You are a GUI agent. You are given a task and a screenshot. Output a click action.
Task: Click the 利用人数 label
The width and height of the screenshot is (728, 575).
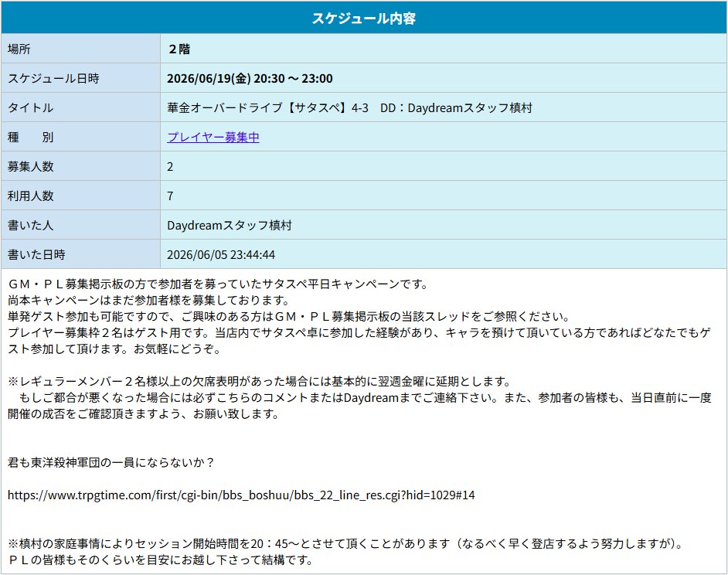tap(31, 196)
